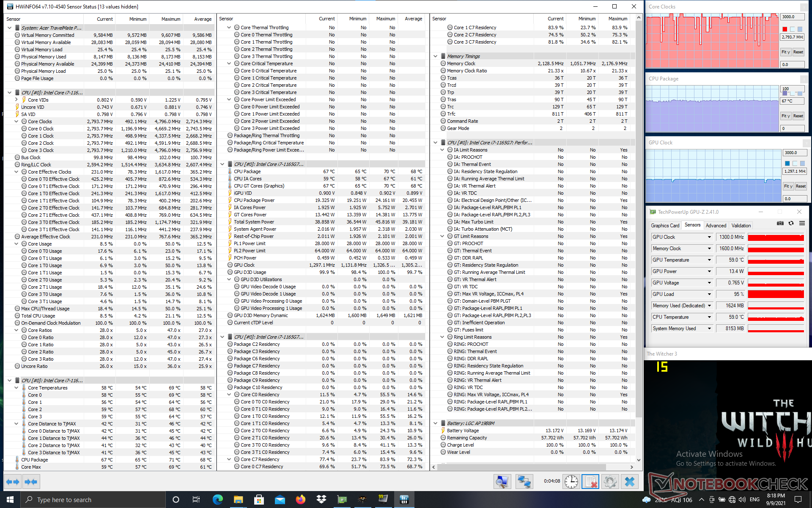The height and width of the screenshot is (508, 812).
Task: Open the GPU Load sensor dropdown
Action: (709, 294)
